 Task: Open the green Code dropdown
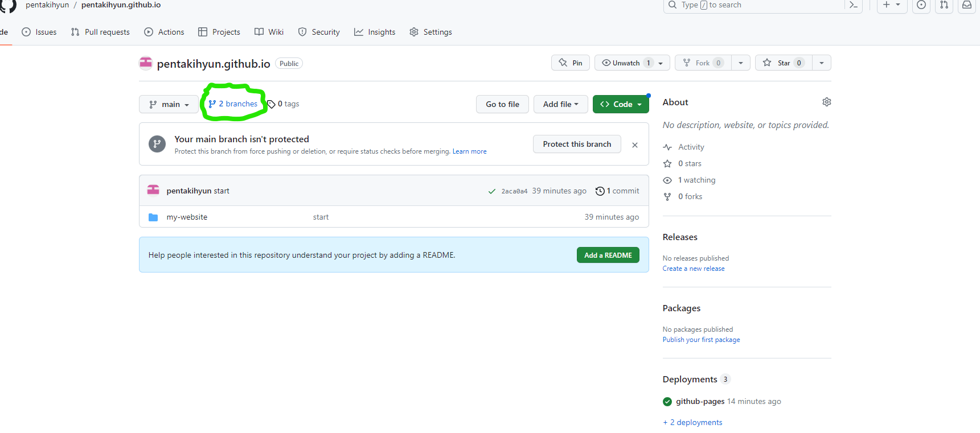621,104
